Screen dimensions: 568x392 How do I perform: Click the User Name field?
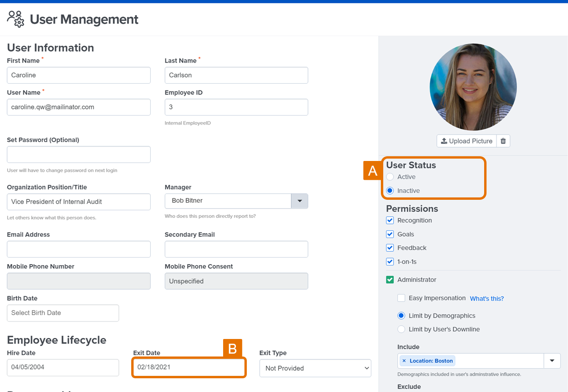pyautogui.click(x=79, y=107)
